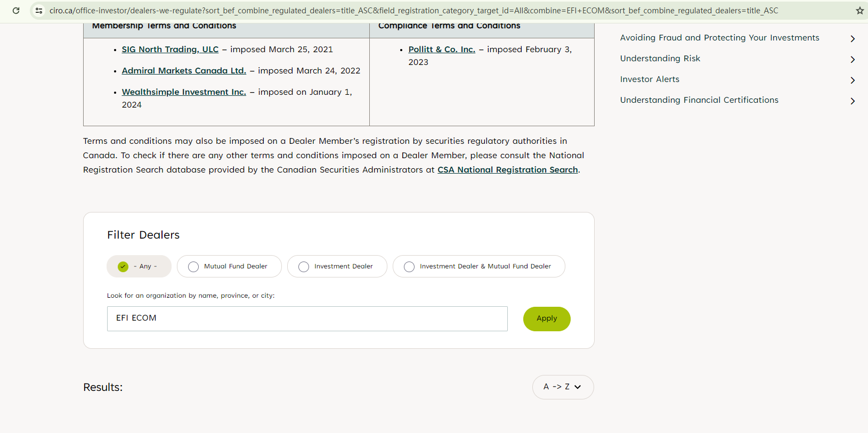Click the arrow next to Investor Alerts

point(853,80)
